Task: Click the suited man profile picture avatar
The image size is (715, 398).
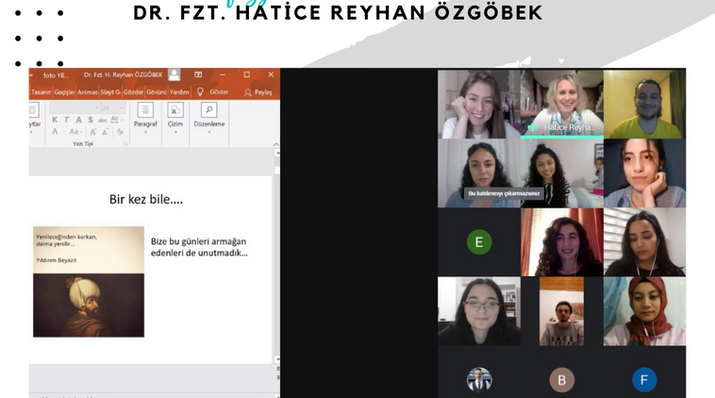Action: (479, 380)
